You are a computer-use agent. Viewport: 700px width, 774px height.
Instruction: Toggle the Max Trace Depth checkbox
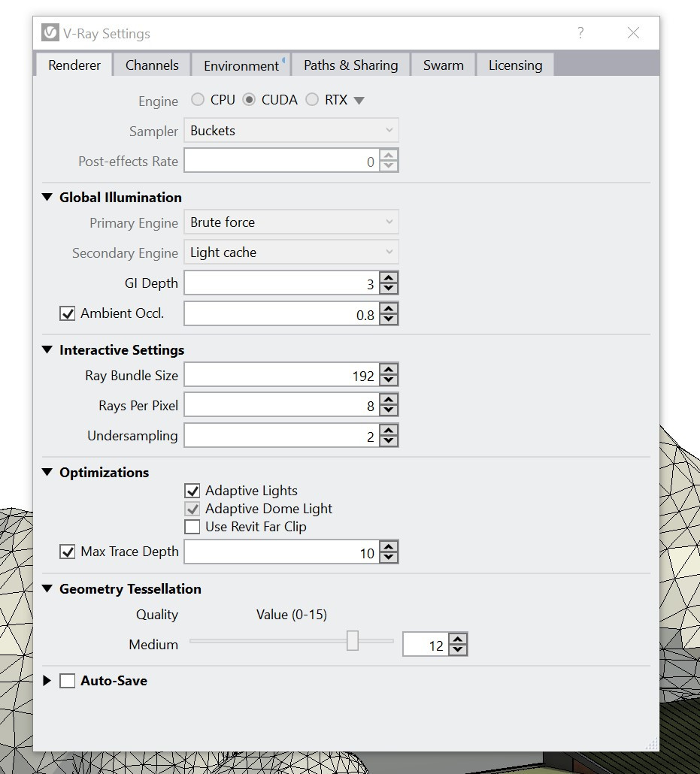(67, 552)
